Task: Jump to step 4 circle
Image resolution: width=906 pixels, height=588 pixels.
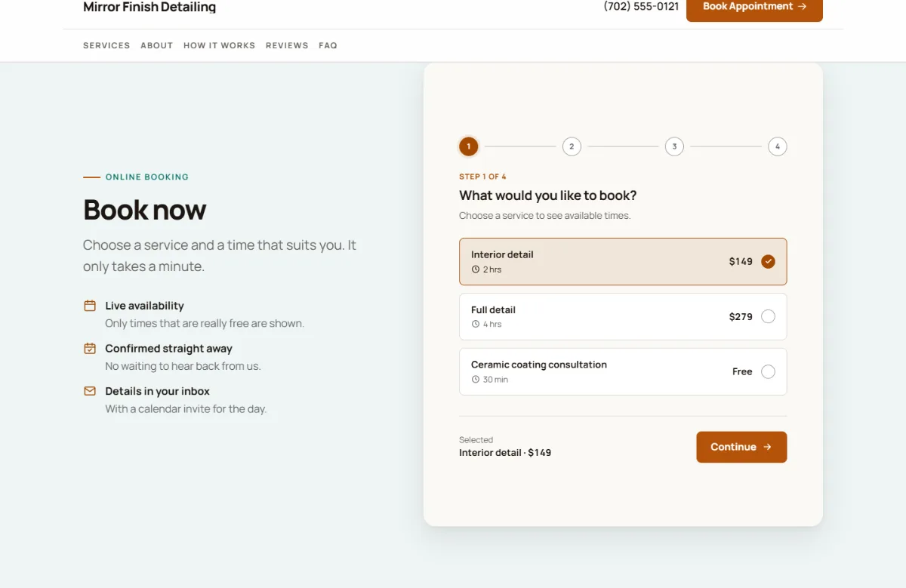Action: tap(778, 146)
